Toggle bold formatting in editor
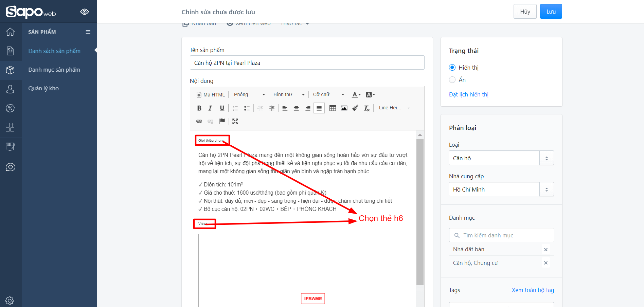 pos(199,108)
